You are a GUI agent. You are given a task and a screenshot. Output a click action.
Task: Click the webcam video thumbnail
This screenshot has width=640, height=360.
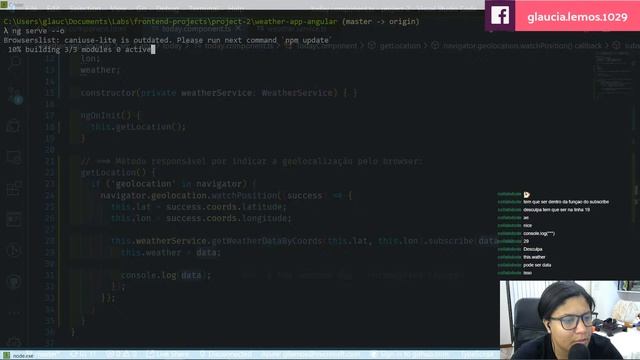[x=570, y=320]
